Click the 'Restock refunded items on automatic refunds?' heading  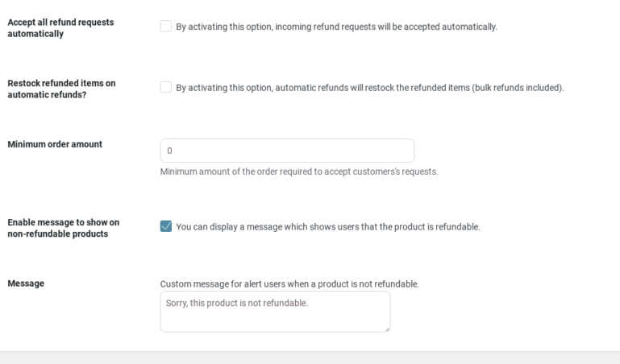pyautogui.click(x=61, y=89)
